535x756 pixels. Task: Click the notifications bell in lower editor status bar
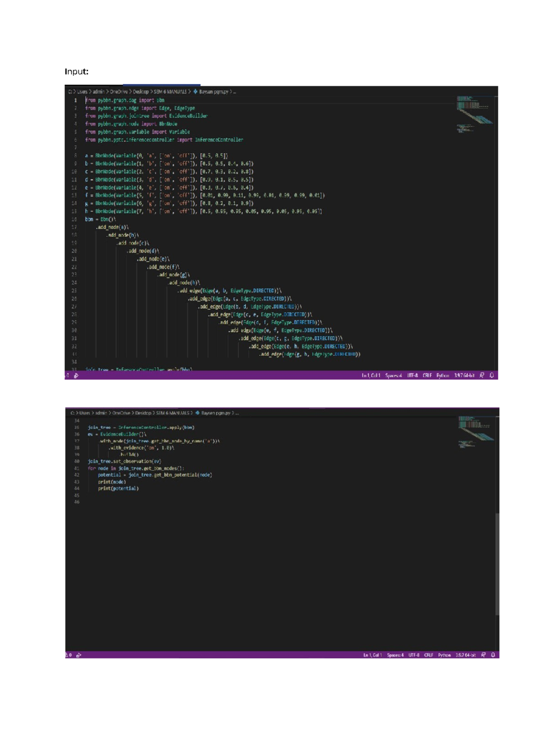click(493, 655)
